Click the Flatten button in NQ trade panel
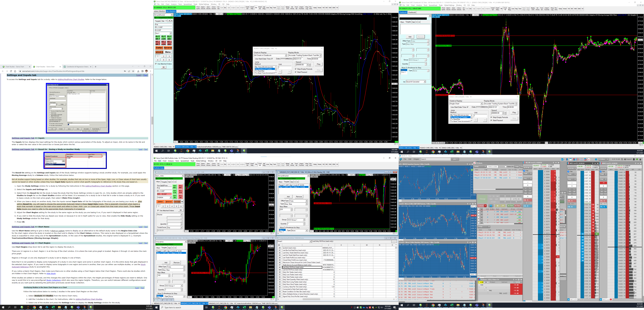 pyautogui.click(x=159, y=48)
